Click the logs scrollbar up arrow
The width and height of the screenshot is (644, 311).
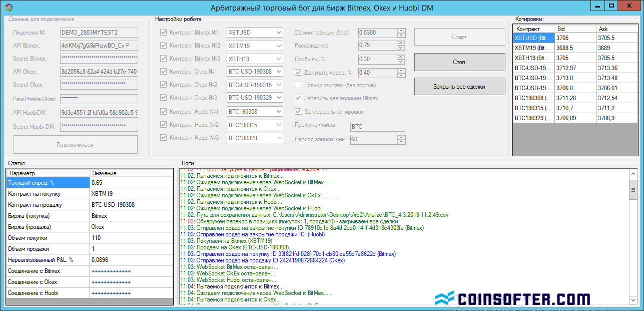click(x=633, y=174)
